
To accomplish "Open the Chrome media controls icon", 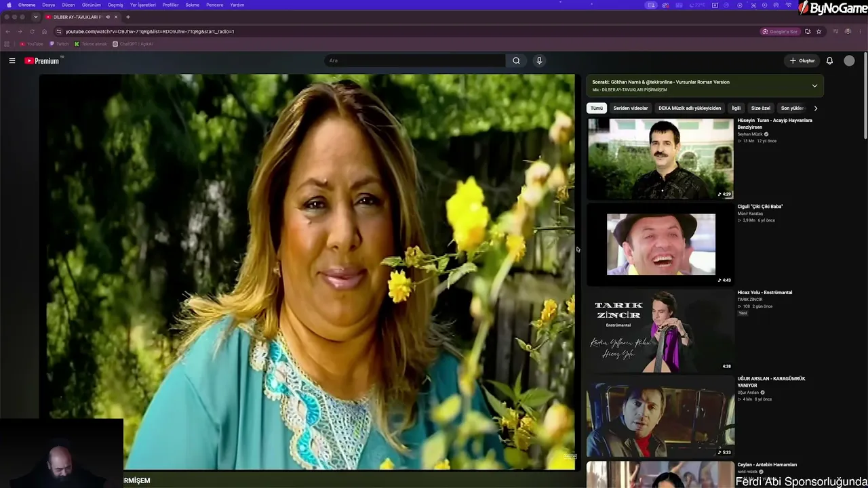I will tap(835, 31).
